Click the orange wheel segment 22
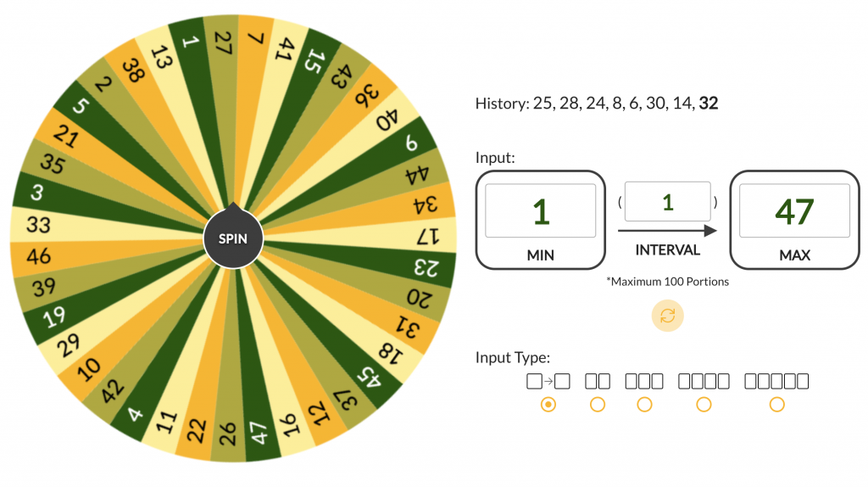The image size is (868, 487). click(197, 429)
